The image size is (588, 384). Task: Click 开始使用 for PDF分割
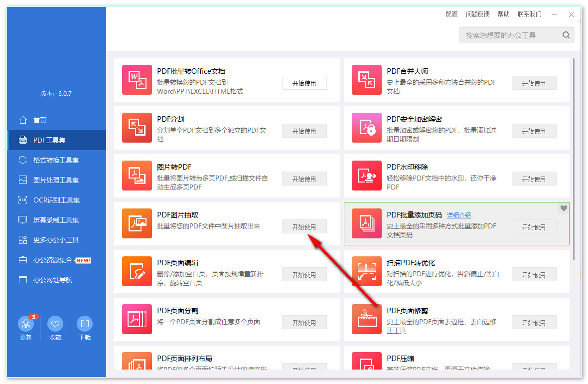pos(304,131)
